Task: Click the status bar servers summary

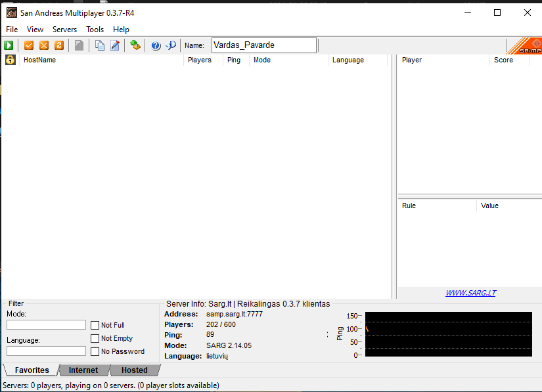Action: (111, 385)
